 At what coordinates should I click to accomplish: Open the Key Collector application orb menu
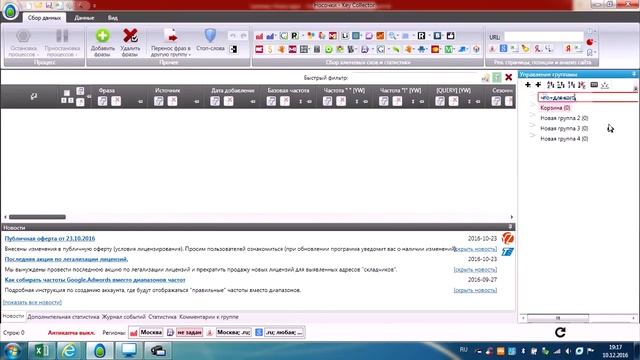(10, 11)
